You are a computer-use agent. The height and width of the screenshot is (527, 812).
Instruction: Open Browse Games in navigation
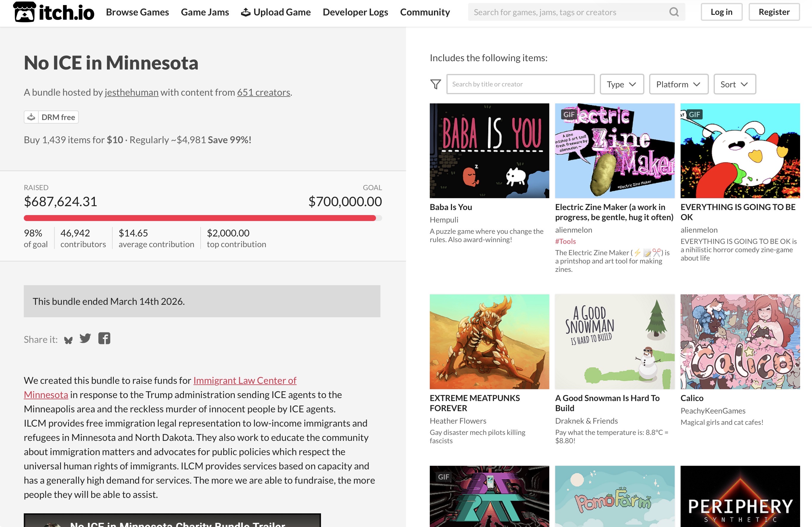[137, 12]
